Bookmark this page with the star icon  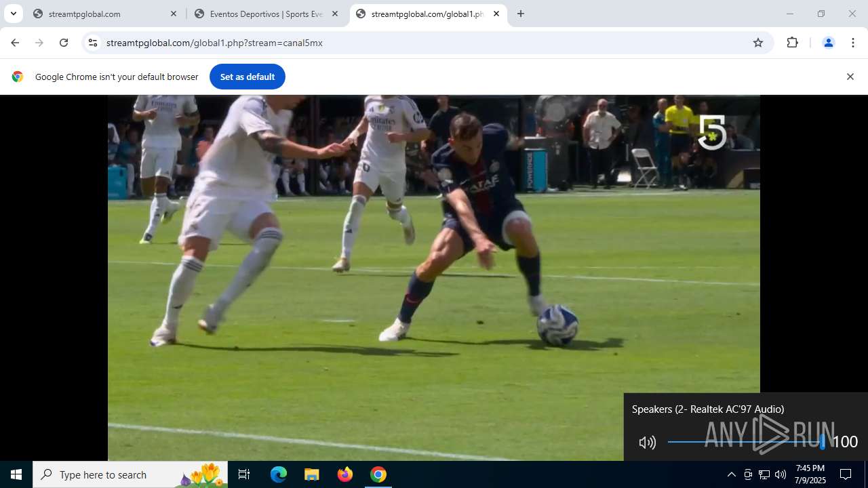tap(758, 43)
